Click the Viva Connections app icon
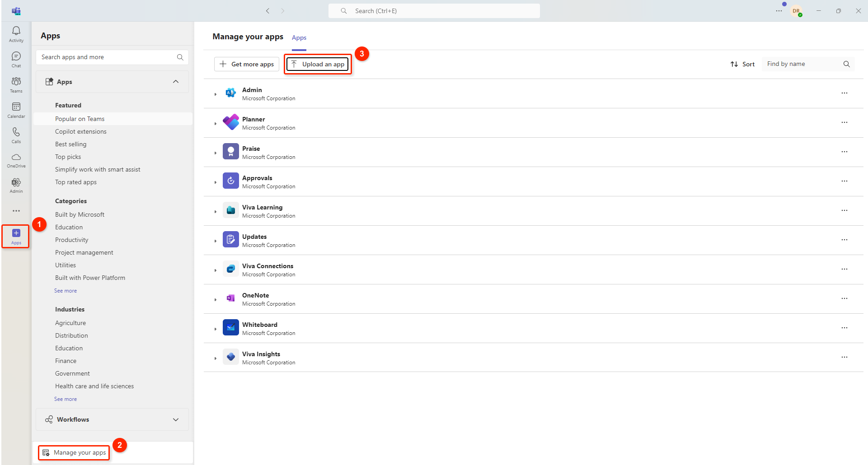Image resolution: width=868 pixels, height=465 pixels. [231, 269]
